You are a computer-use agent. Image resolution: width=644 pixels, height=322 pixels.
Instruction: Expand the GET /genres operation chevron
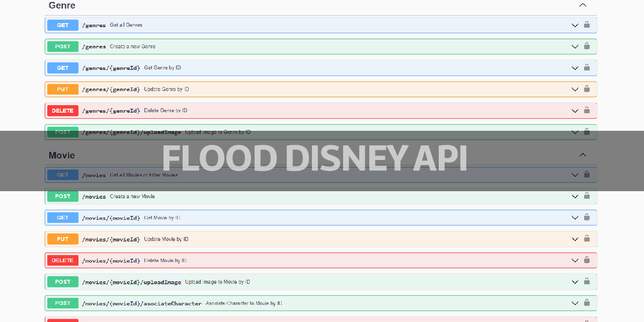coord(575,25)
